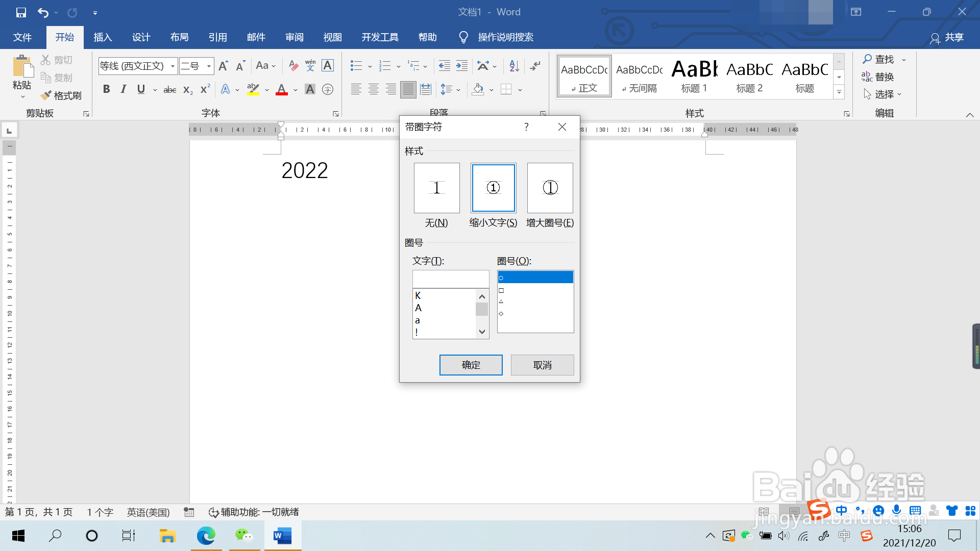980x551 pixels.
Task: Select the 增大圈号(E) style option
Action: click(550, 188)
